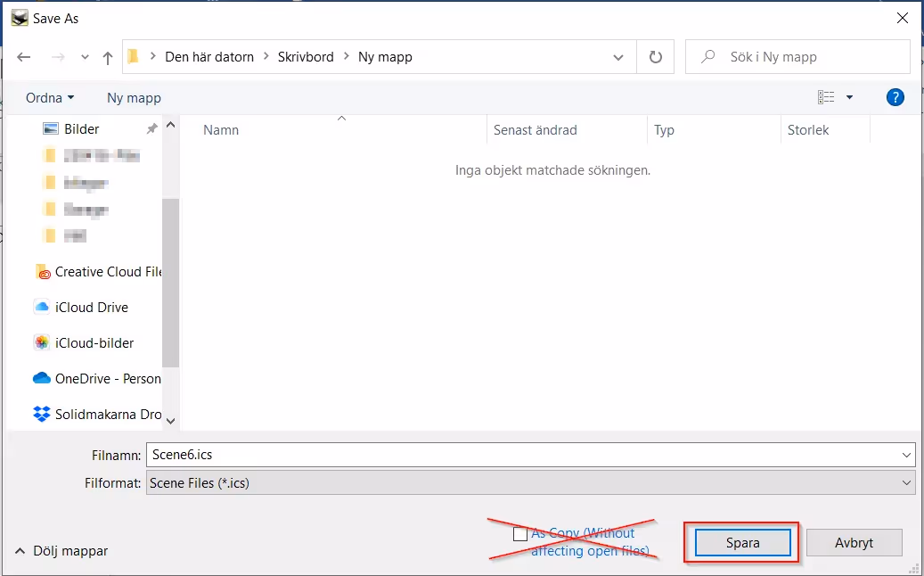The width and height of the screenshot is (924, 576).
Task: Open Filformat 'Scene Files (*.ics)' dropdown
Action: click(530, 483)
